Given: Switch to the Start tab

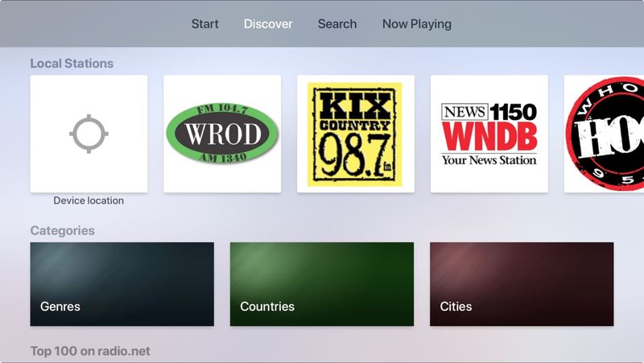Looking at the screenshot, I should (x=204, y=24).
